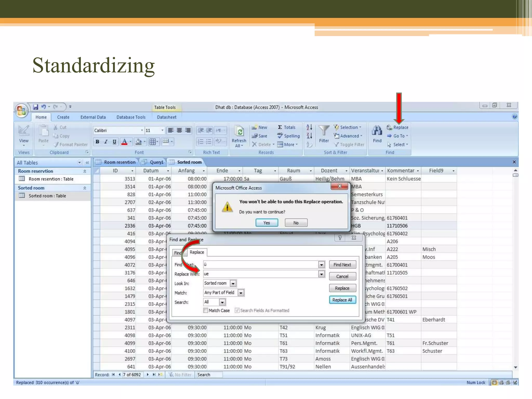Open the Advanced filter dropdown

tap(348, 136)
